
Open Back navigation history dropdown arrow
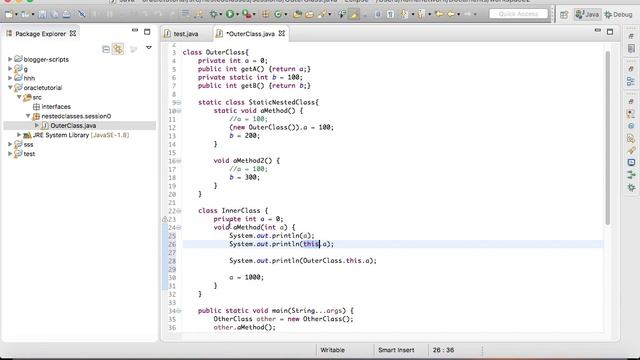click(x=458, y=15)
